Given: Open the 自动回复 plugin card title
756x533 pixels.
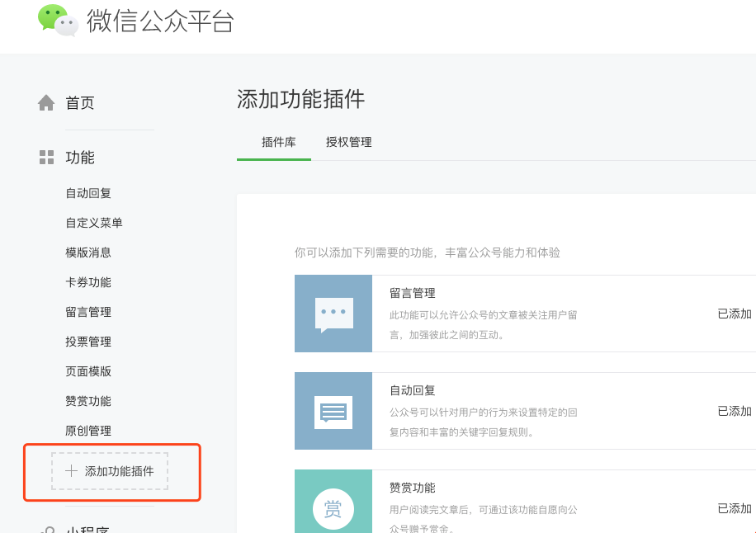Looking at the screenshot, I should click(412, 390).
